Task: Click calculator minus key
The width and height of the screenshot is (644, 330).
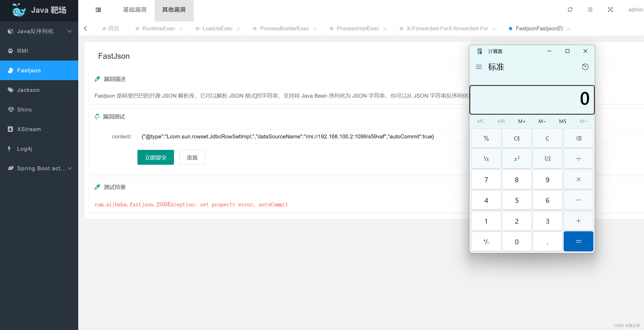Action: [579, 200]
